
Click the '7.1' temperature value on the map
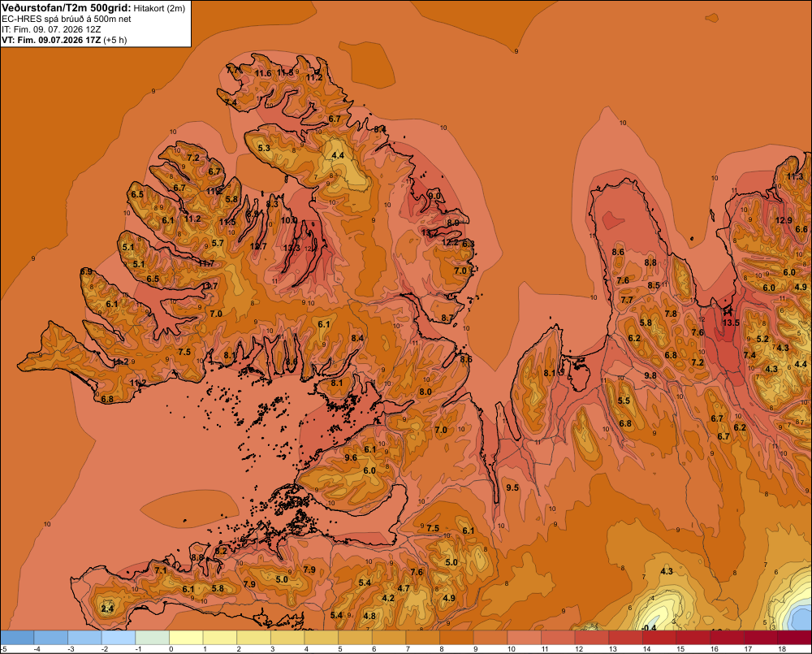pos(161,571)
